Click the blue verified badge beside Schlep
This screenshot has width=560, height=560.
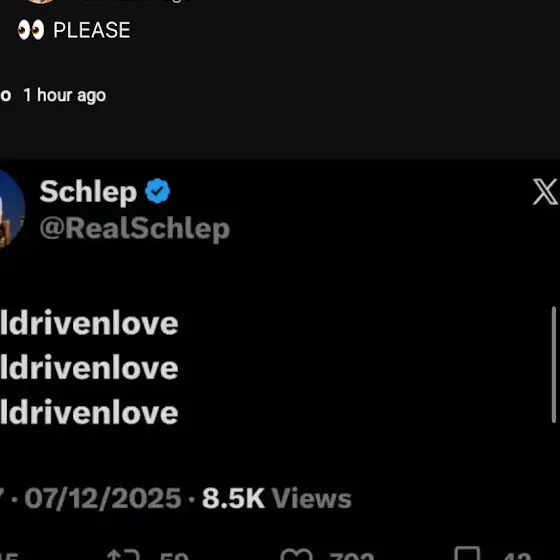click(158, 191)
